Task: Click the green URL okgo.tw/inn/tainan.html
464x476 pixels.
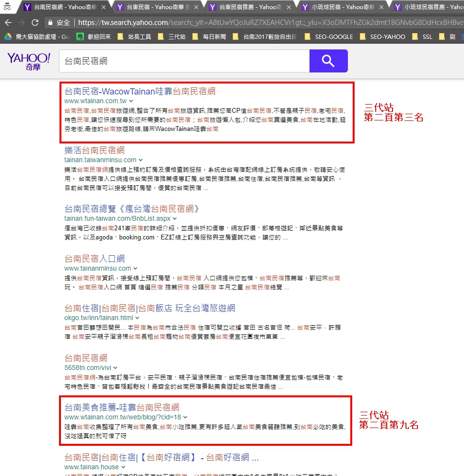Action: click(x=99, y=318)
